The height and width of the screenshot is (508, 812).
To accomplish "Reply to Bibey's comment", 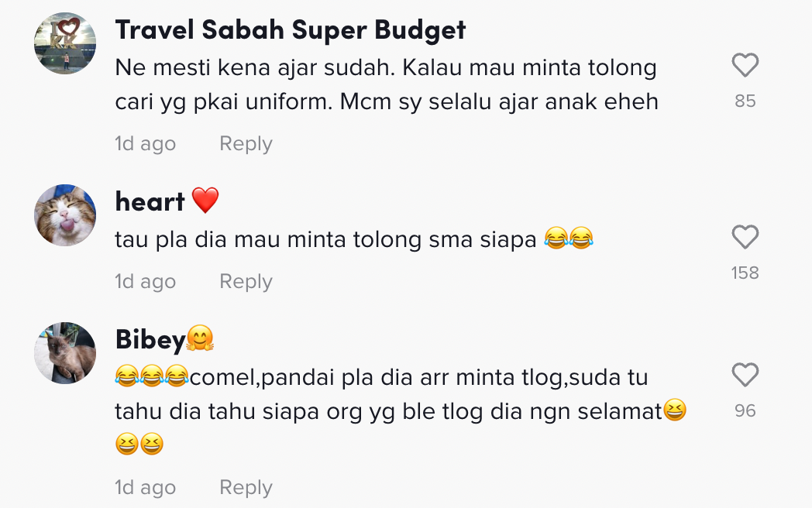I will pos(246,488).
